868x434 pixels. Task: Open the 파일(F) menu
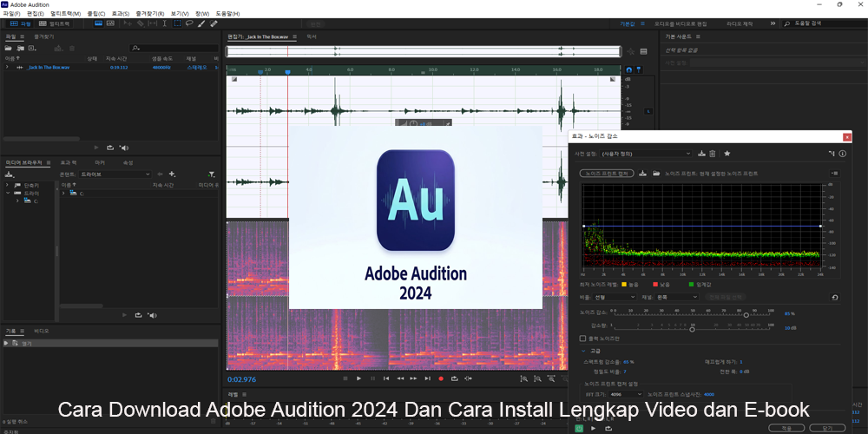coord(11,13)
